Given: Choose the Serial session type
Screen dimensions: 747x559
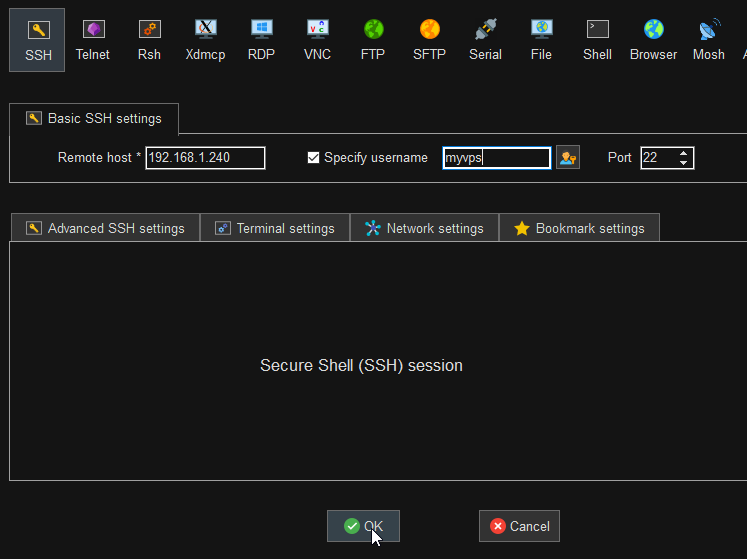Looking at the screenshot, I should [485, 40].
